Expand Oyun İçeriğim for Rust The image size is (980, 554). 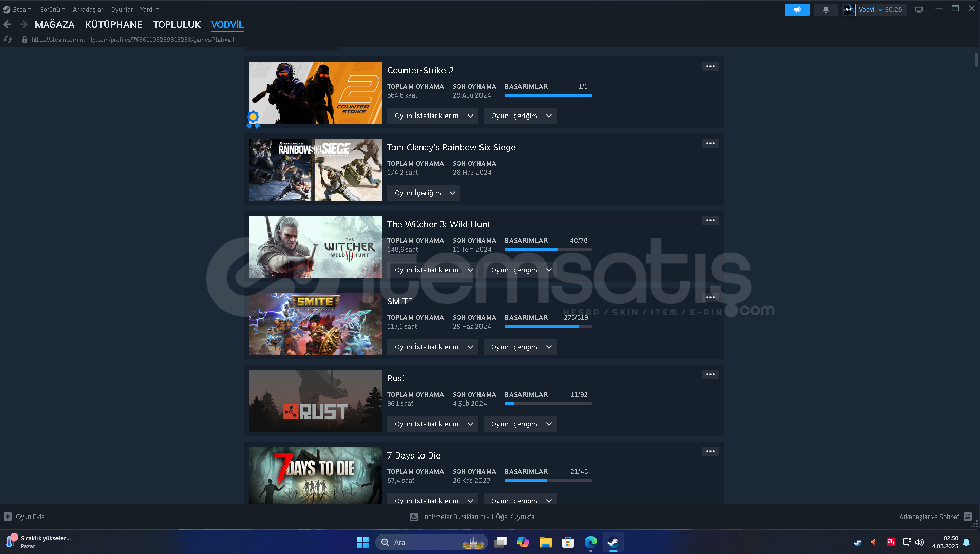coord(520,424)
